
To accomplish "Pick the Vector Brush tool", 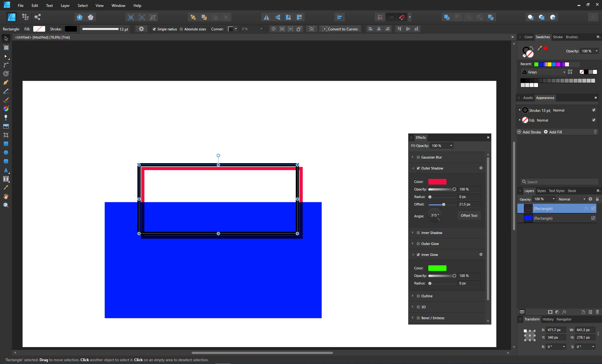I will (6, 100).
